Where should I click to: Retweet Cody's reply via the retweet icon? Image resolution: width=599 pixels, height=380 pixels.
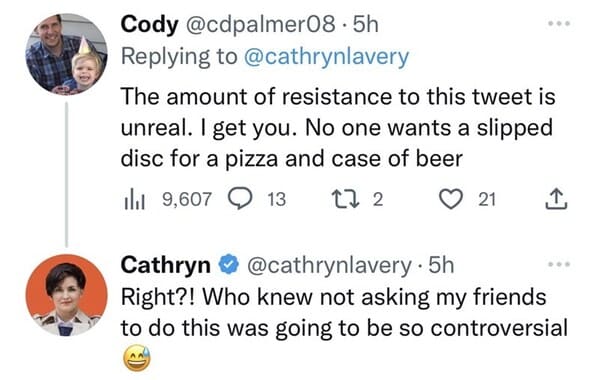(x=345, y=199)
